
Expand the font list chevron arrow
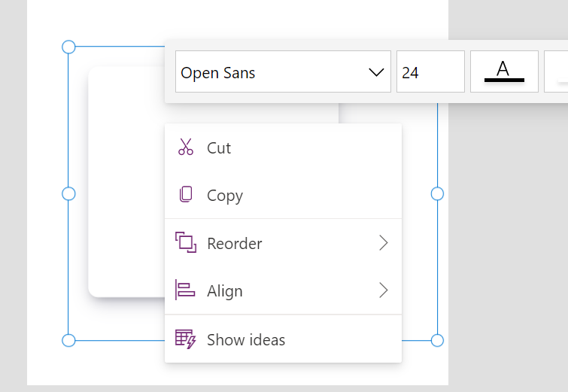(x=376, y=72)
